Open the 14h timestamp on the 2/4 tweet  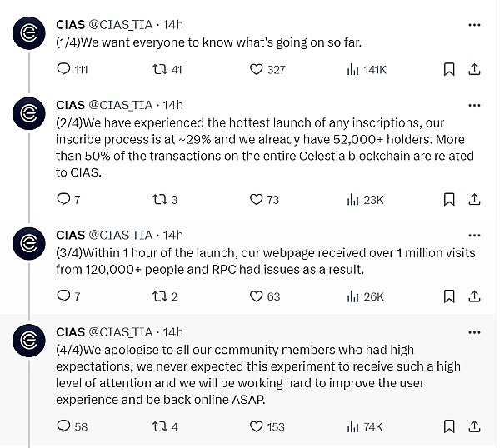click(x=173, y=105)
